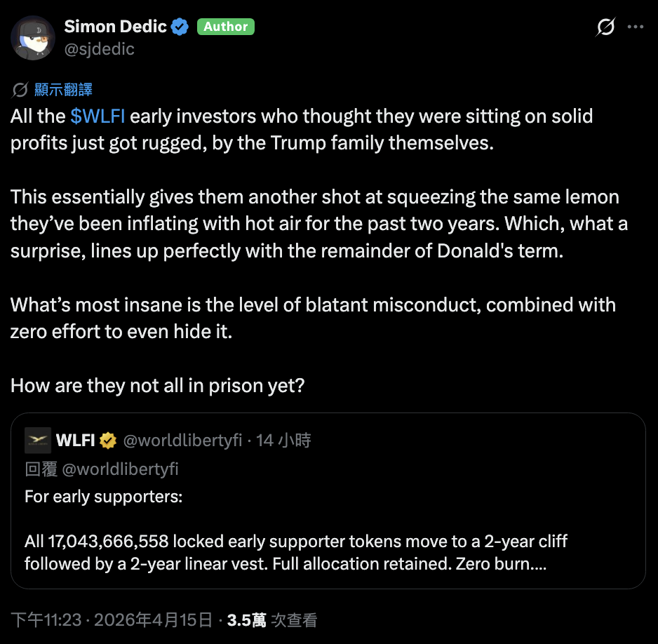Open the @sjdedic handle link
This screenshot has height=644, width=658.
coord(99,48)
